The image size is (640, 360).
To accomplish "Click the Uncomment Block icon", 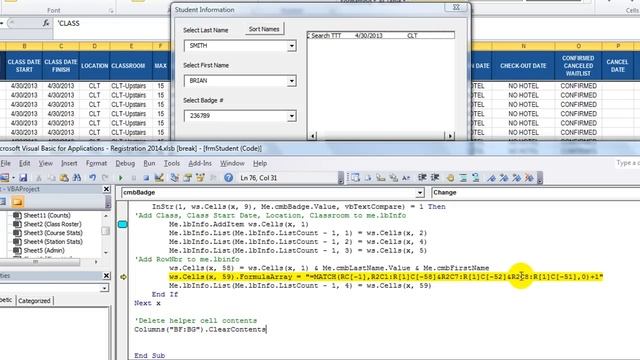I will click(x=476, y=178).
